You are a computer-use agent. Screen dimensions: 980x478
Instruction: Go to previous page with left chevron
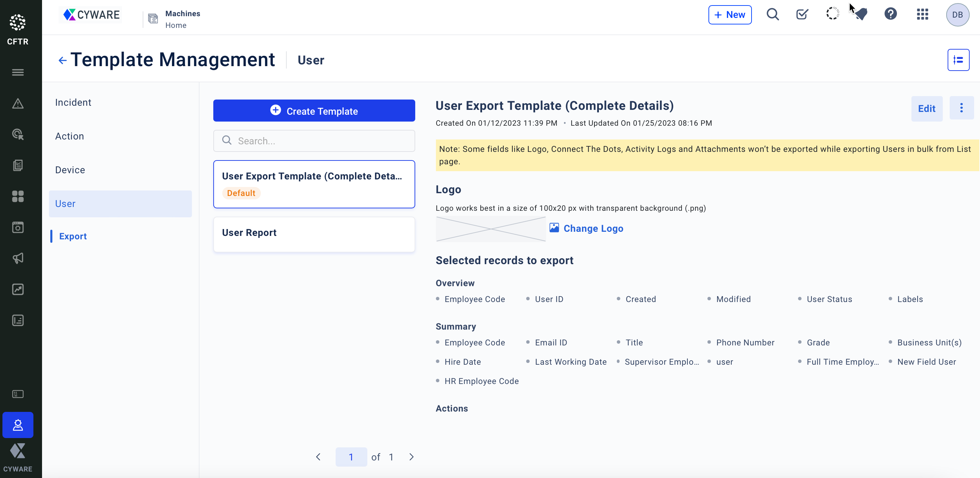click(318, 457)
